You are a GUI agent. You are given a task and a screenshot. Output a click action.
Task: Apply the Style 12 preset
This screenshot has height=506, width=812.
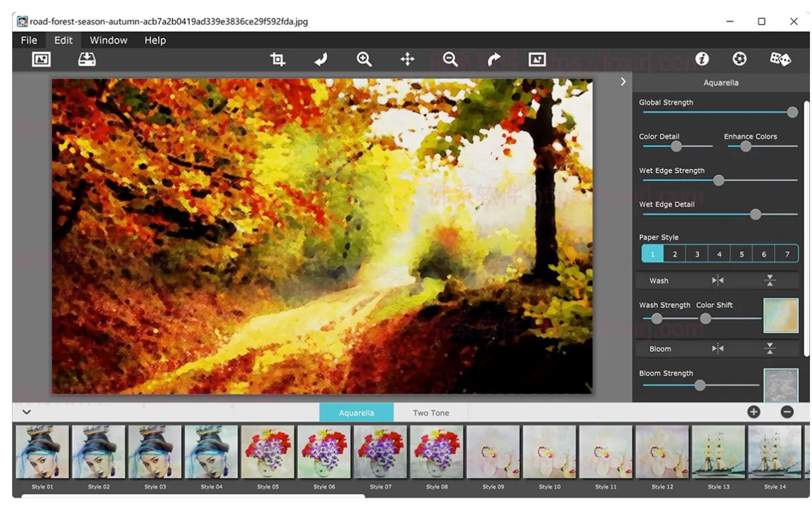(x=662, y=452)
